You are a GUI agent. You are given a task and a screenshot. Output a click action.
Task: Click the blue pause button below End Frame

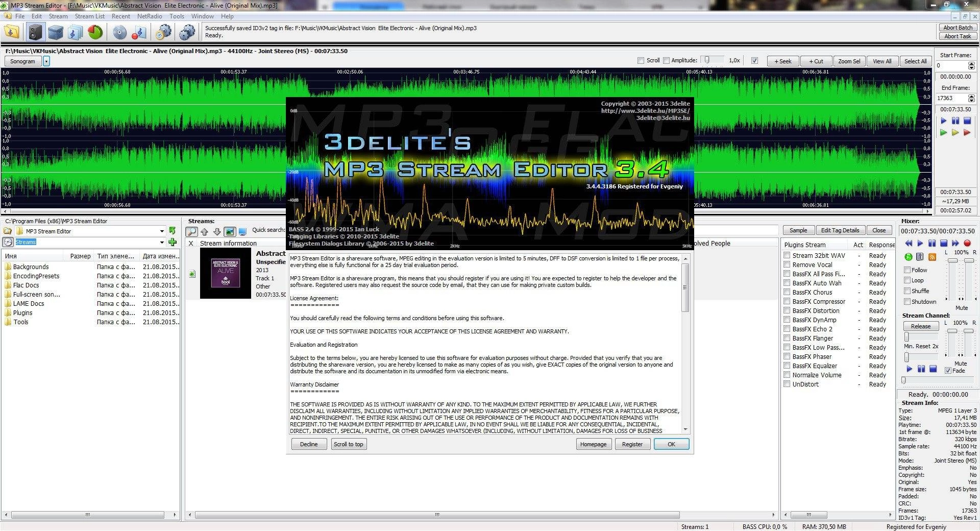point(955,121)
